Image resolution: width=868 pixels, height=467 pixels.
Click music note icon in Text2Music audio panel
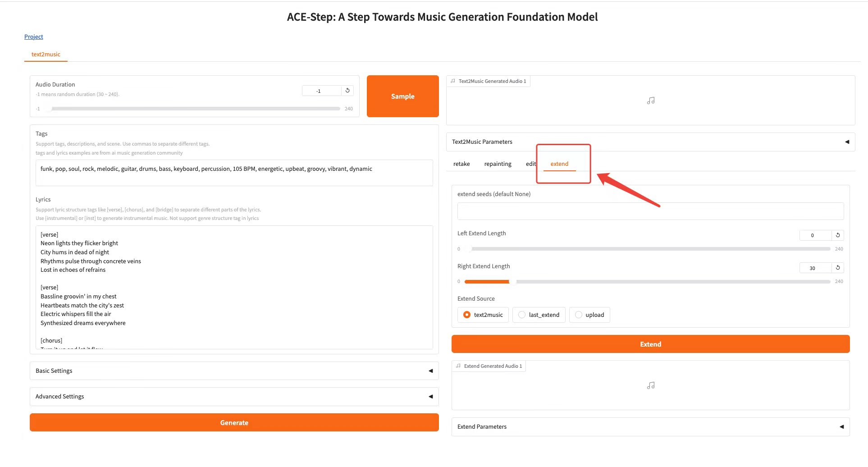tap(650, 101)
